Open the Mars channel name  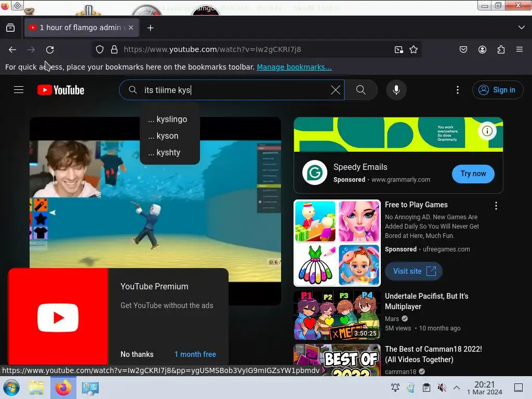392,319
